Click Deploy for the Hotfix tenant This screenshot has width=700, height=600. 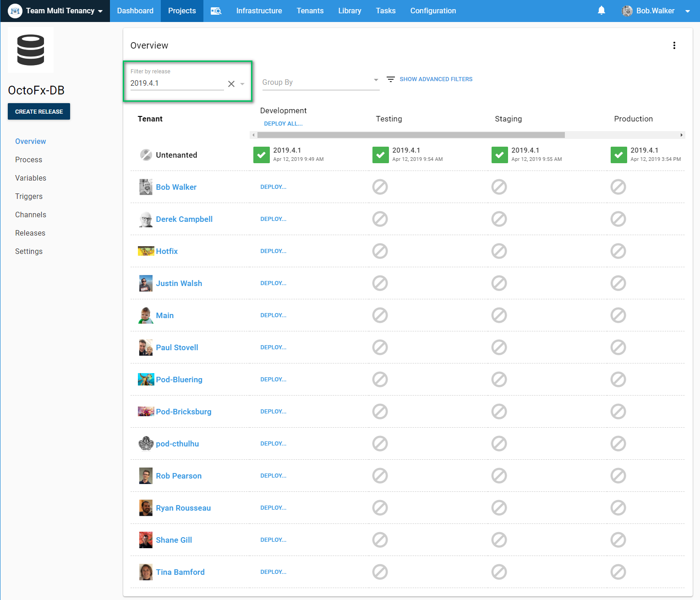pos(273,251)
